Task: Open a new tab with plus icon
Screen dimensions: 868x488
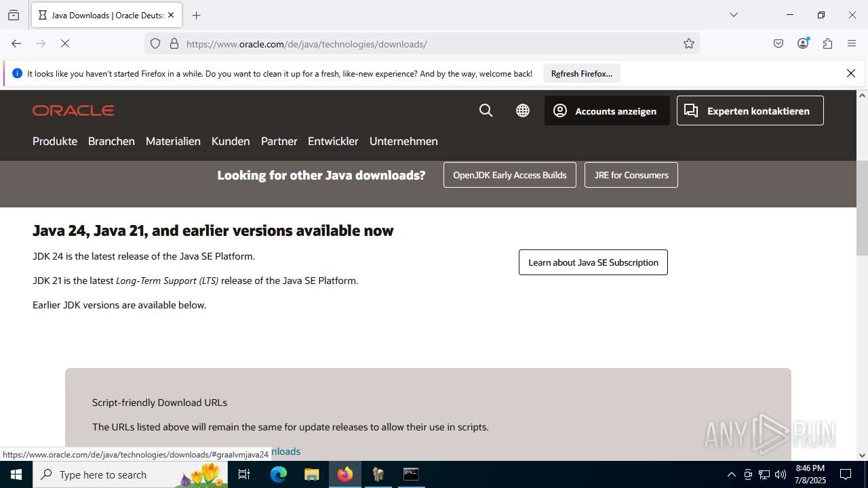Action: [x=197, y=15]
